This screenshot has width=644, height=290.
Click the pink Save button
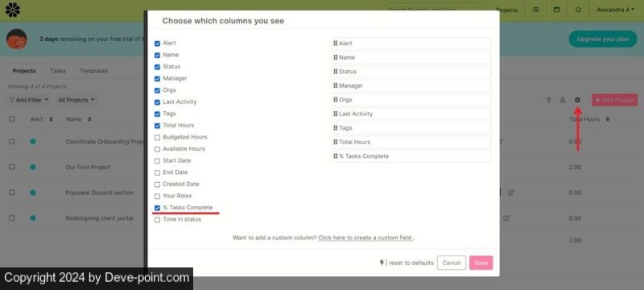(x=481, y=263)
